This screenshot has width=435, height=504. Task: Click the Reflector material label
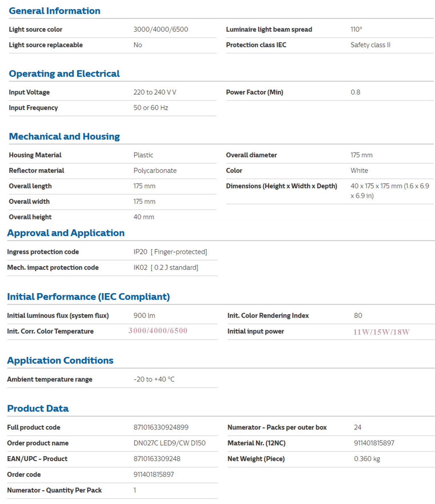click(x=37, y=170)
